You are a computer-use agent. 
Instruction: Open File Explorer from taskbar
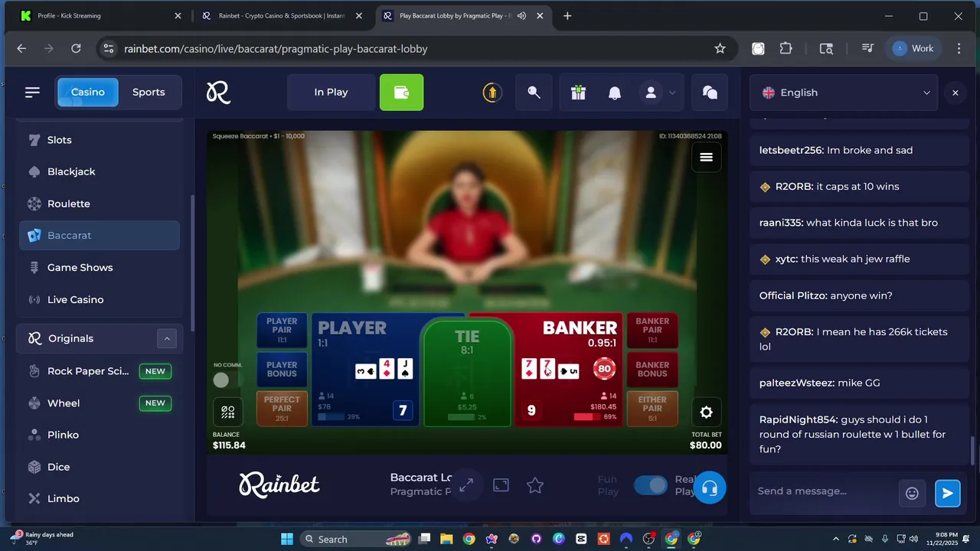pos(446,539)
